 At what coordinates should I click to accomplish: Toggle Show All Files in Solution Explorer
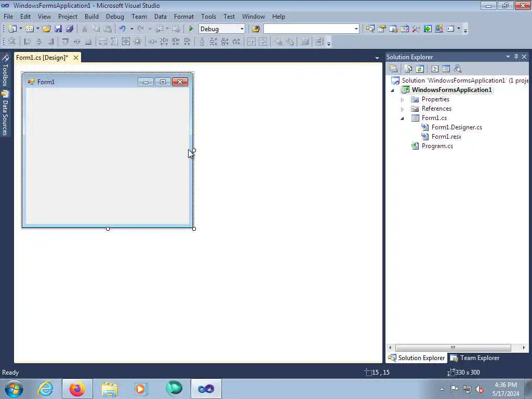(408, 69)
